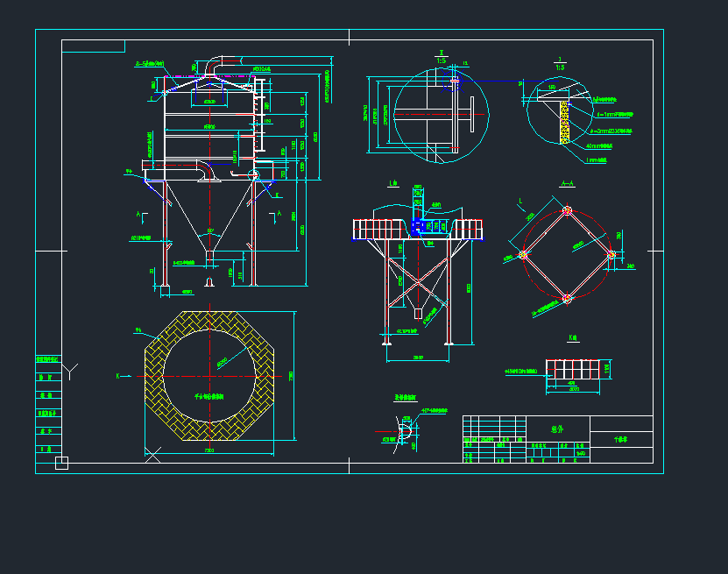728x574 pixels.
Task: Select the blue leader line joining details I and J
Action: tap(508, 81)
